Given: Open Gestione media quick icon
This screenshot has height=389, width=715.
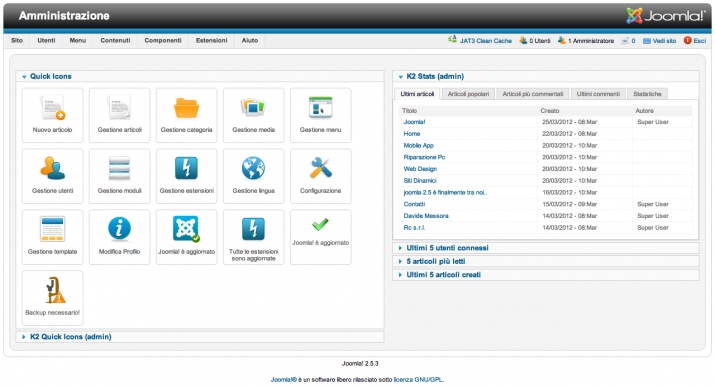Looking at the screenshot, I should click(x=254, y=115).
